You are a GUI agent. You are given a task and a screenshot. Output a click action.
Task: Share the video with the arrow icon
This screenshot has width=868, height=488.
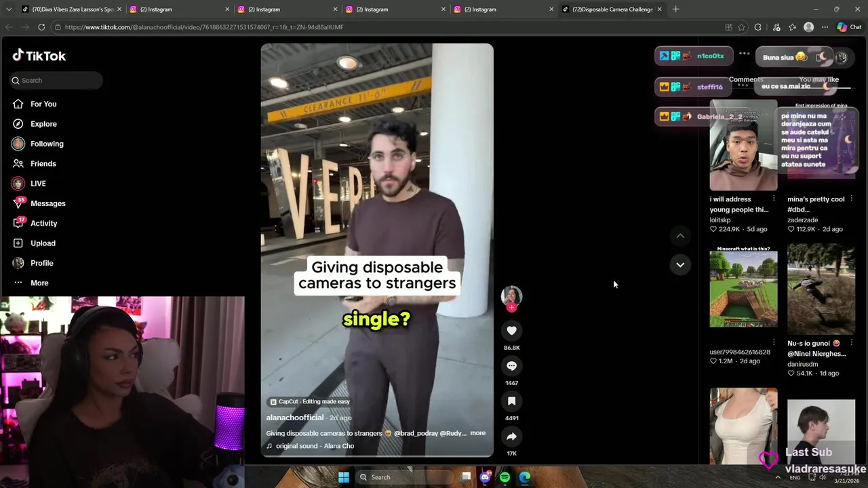(511, 436)
